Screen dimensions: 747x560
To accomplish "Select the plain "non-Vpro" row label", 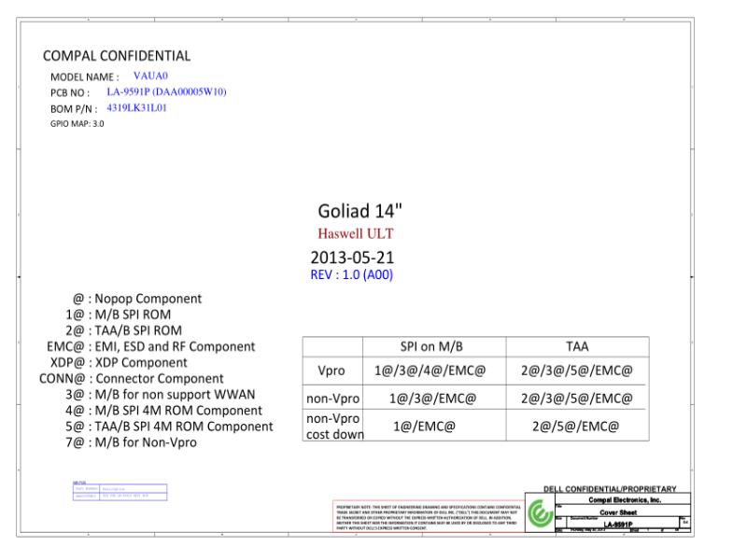I will (333, 399).
